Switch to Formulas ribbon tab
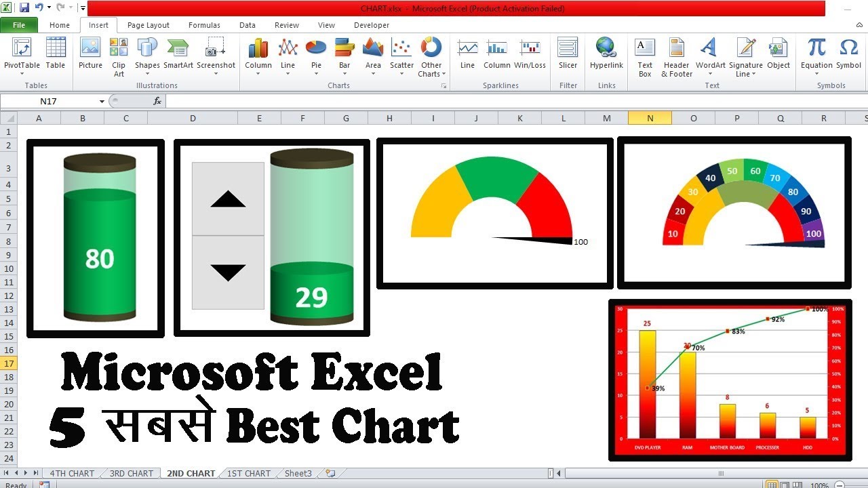The height and width of the screenshot is (488, 868). 204,25
